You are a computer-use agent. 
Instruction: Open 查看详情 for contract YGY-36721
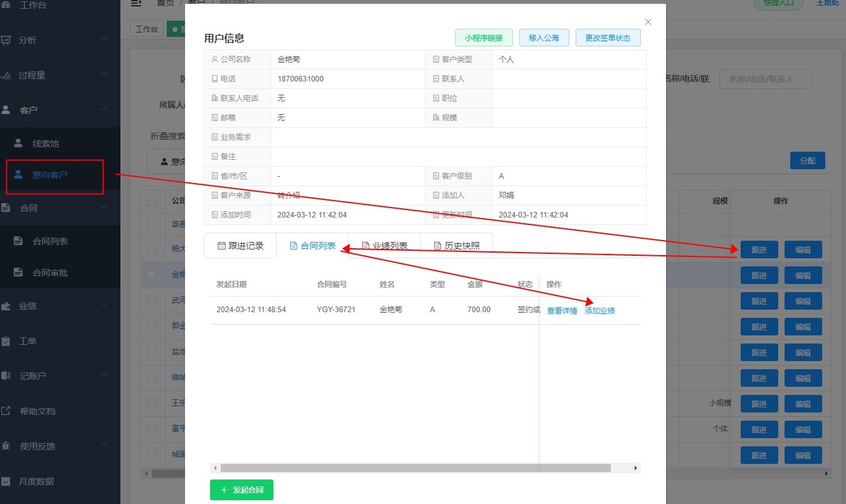[562, 311]
